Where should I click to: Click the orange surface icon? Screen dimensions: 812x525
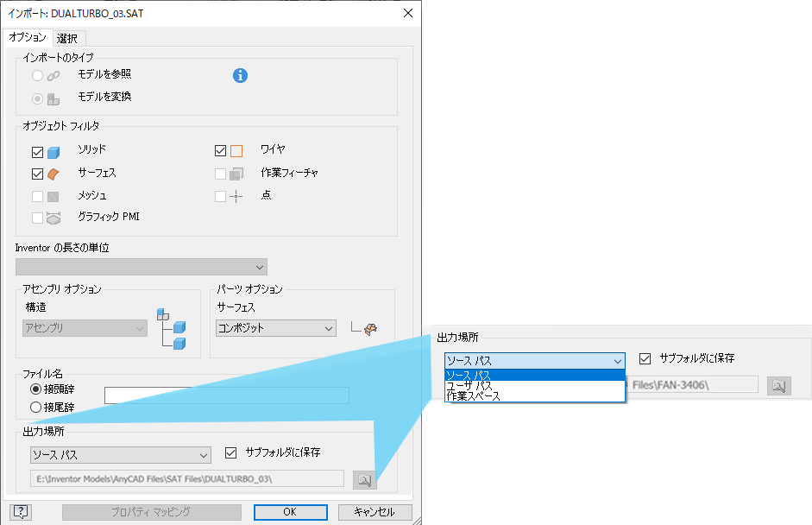(x=54, y=174)
